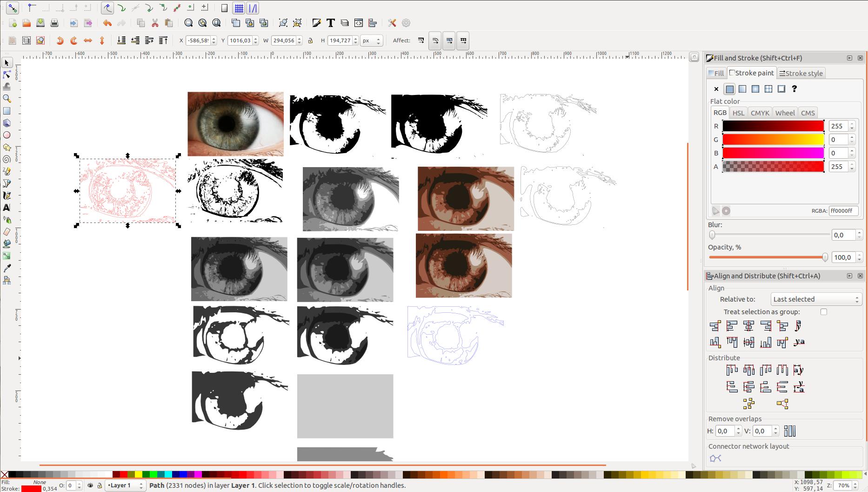Click the no color X palette swatch
Viewport: 868px width, 492px height.
(x=4, y=475)
